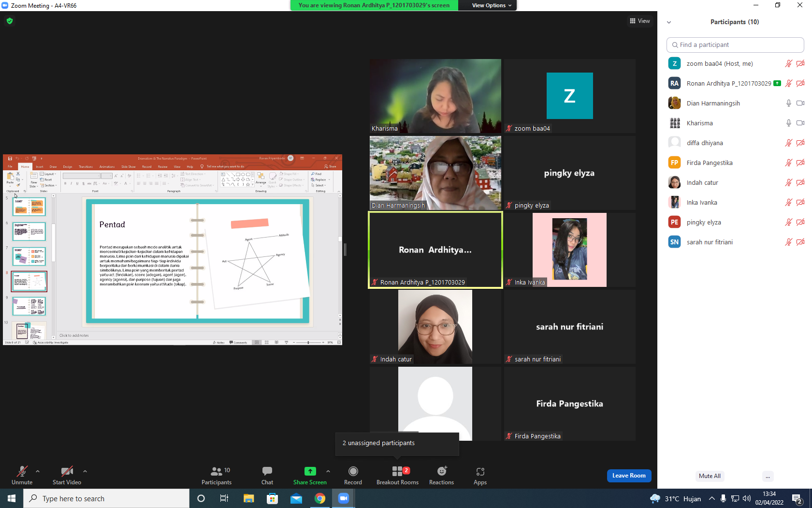Toggle video icon for sarah nur fitriani
The width and height of the screenshot is (812, 508).
(800, 242)
